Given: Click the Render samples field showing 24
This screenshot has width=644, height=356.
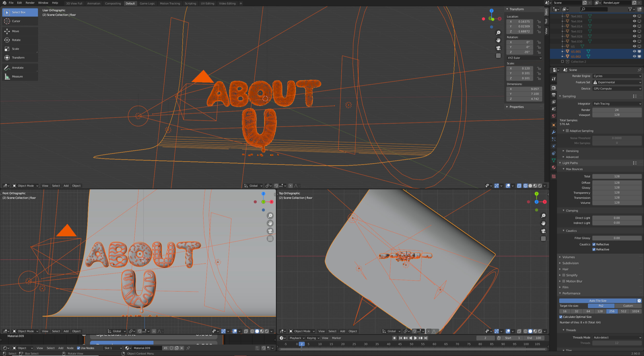Looking at the screenshot, I should [617, 110].
